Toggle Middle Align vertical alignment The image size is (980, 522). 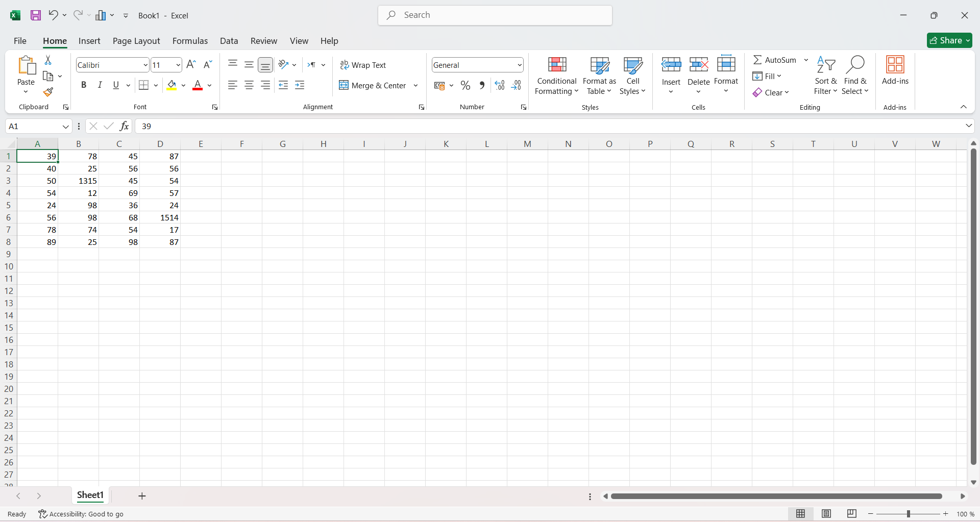tap(249, 64)
